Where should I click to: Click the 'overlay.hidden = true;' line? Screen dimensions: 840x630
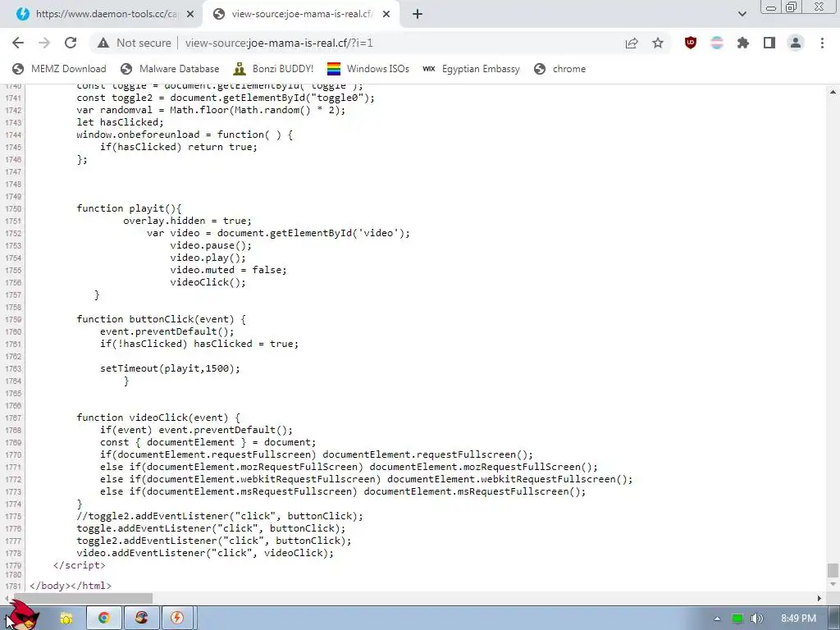[x=187, y=221]
